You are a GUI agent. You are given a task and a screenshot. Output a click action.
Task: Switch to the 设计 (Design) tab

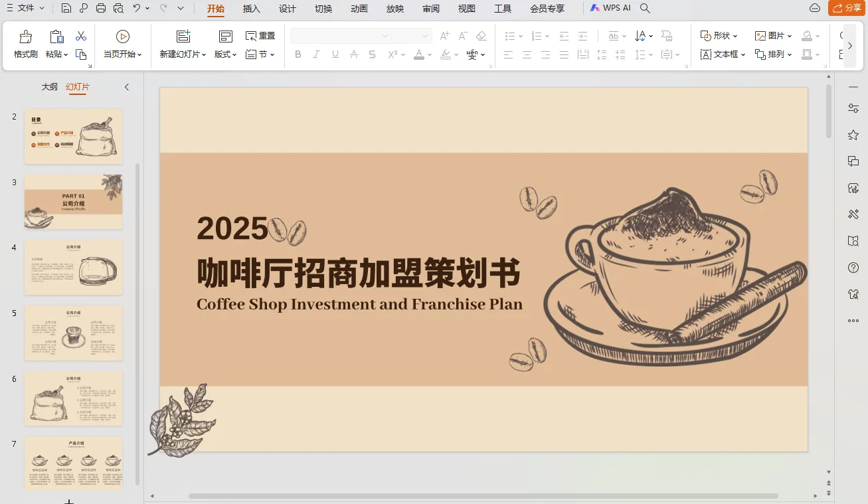288,9
